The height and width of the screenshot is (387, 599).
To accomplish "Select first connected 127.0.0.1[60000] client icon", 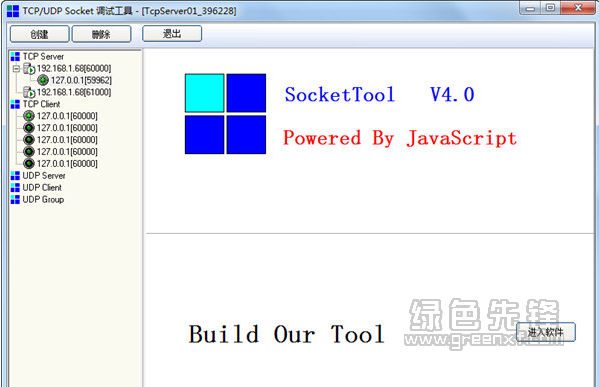I will point(29,116).
